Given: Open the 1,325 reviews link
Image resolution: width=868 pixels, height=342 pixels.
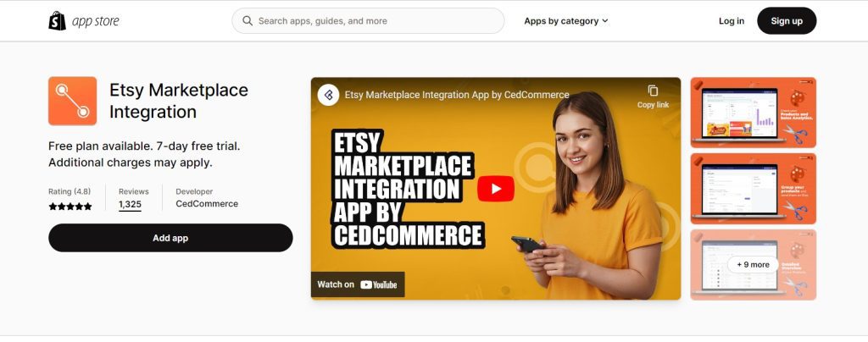Looking at the screenshot, I should pyautogui.click(x=130, y=204).
